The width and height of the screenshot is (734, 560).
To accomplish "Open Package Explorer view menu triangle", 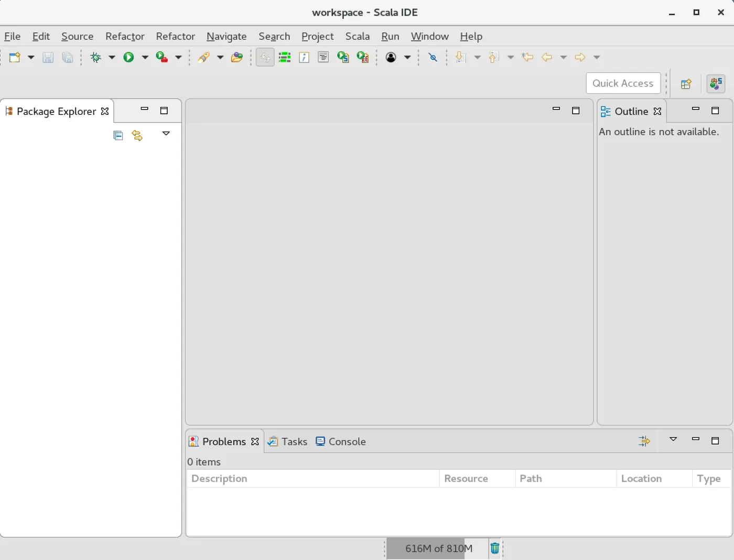I will [166, 134].
